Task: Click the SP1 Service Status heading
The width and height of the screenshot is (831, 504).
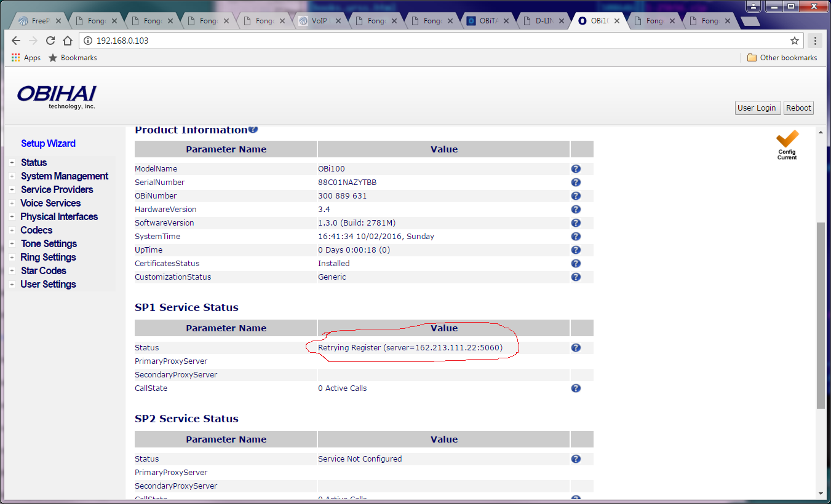Action: tap(186, 307)
